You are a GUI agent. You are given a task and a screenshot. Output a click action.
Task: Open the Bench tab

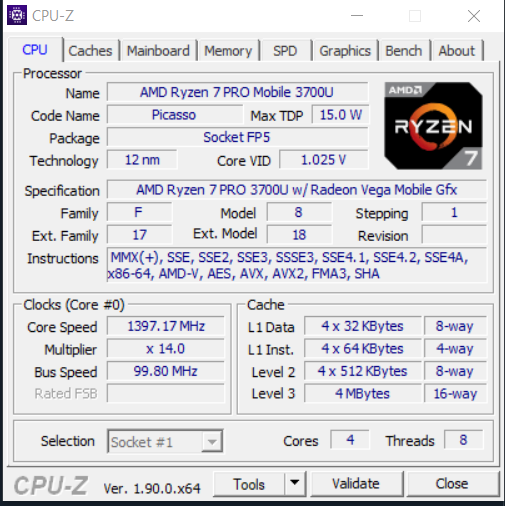404,51
